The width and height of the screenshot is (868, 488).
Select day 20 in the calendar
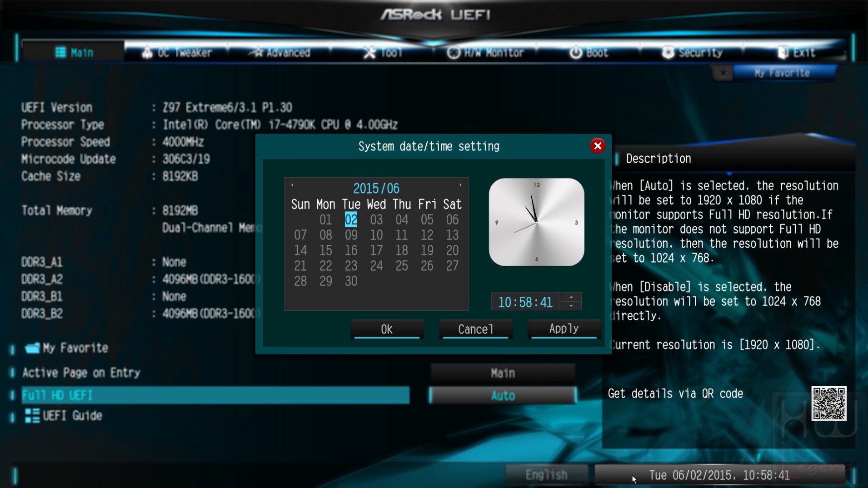pos(452,251)
